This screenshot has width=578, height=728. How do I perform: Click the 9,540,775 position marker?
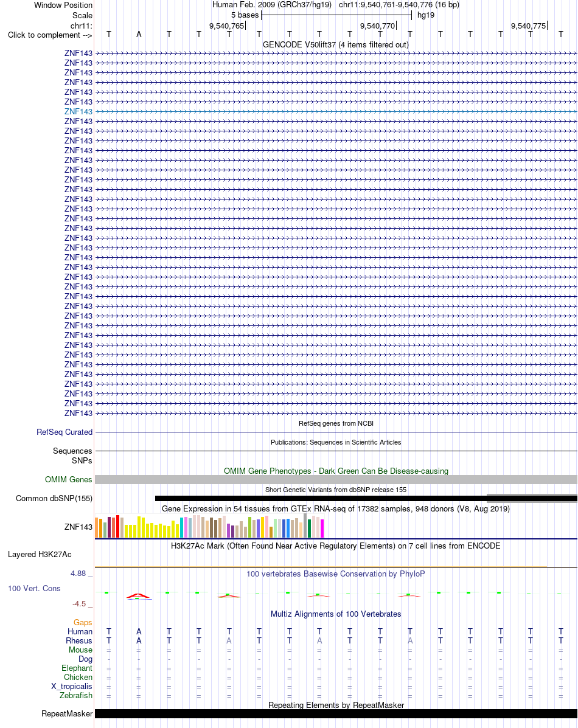[x=529, y=26]
